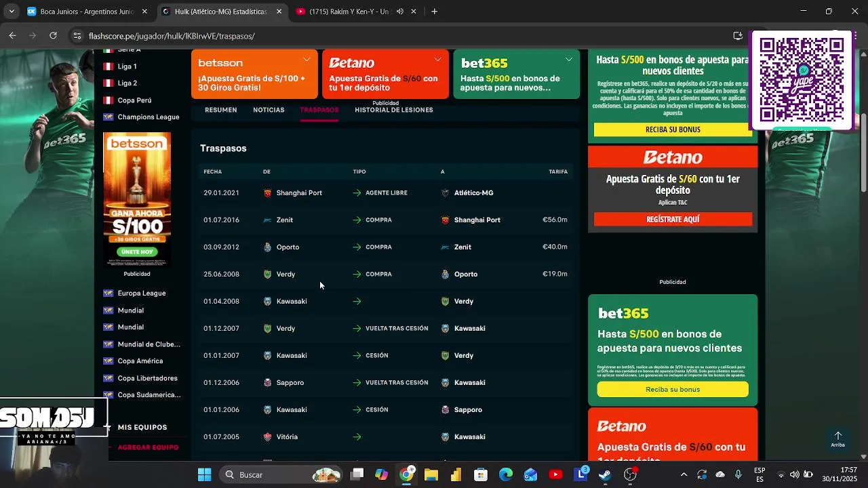
Task: Click the Shanghai Port club crest in 29.01.2021 row
Action: pos(267,193)
